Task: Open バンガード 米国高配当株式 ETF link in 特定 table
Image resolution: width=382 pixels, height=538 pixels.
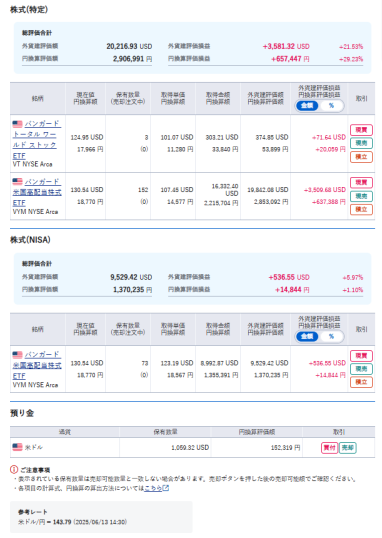Action: tap(37, 192)
